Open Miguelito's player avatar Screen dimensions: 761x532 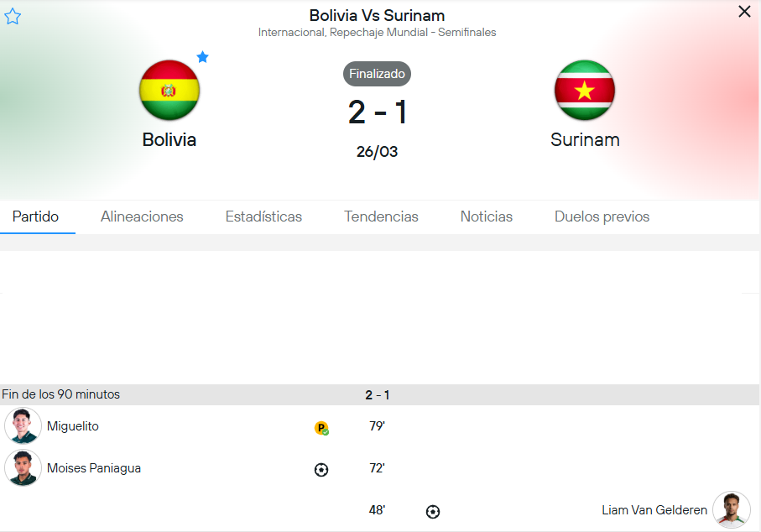pos(23,426)
